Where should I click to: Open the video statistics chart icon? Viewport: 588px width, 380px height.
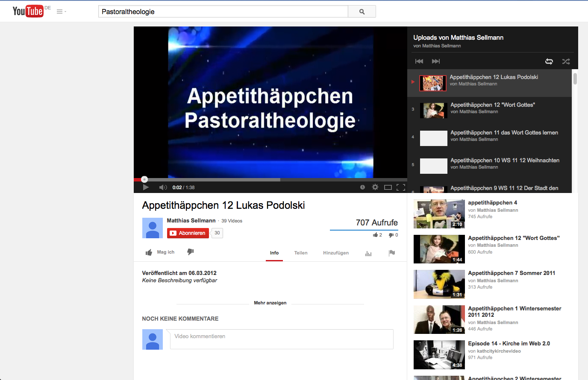click(368, 253)
